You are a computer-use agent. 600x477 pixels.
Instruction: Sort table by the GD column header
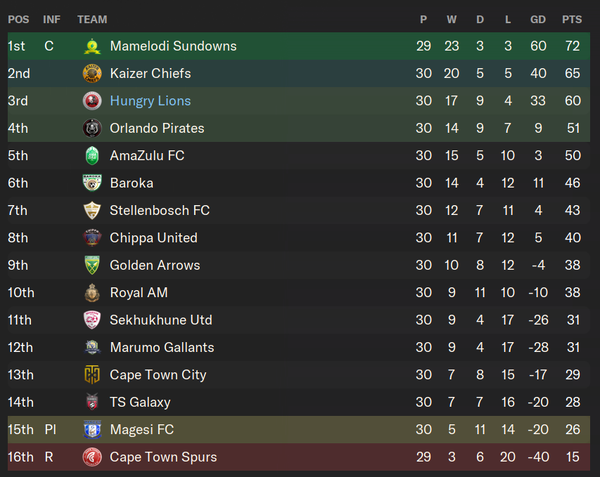pos(539,19)
